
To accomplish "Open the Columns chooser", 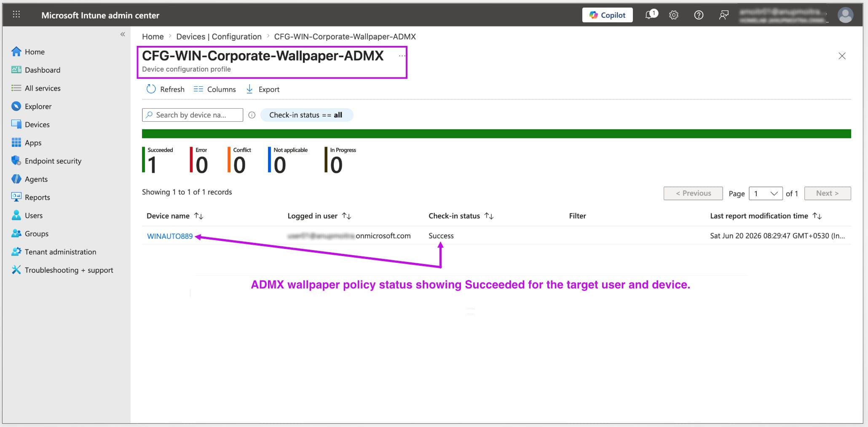I will [214, 89].
